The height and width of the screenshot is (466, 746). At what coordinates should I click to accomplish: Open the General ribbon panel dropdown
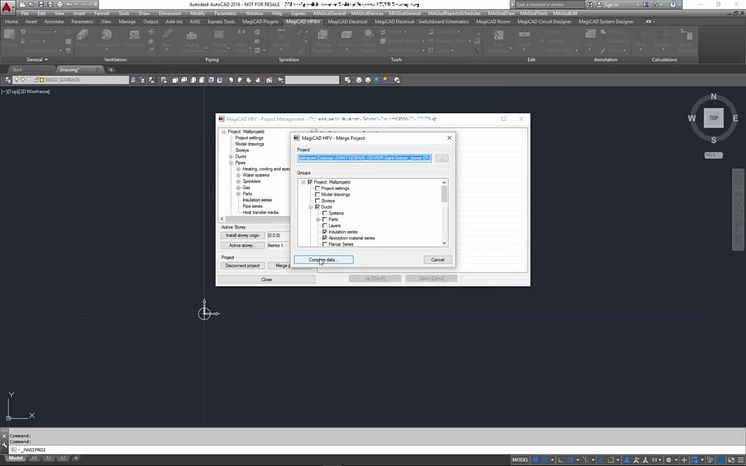pos(37,59)
